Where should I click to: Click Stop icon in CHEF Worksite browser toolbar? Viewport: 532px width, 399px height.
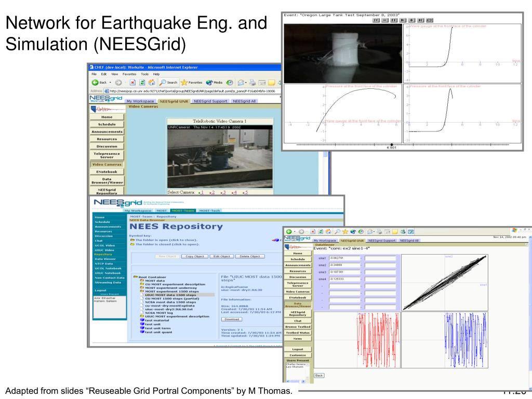pyautogui.click(x=132, y=83)
